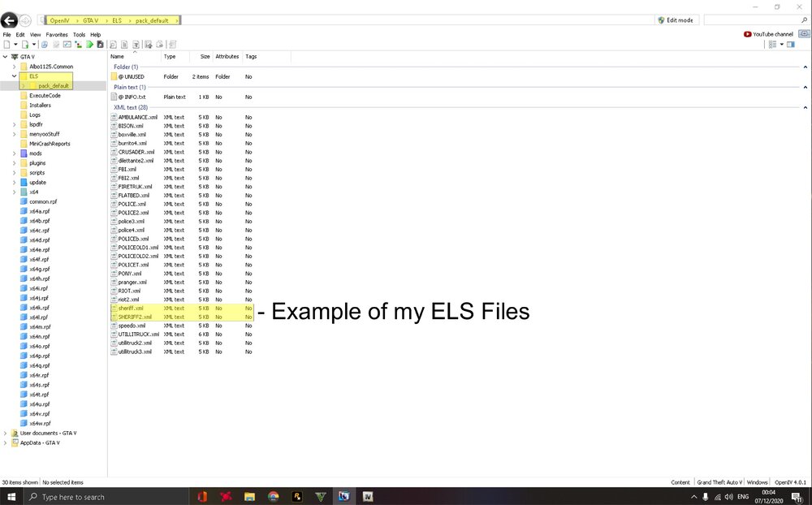812x505 pixels.
Task: Click the magnifier search document toolbar icon
Action: [x=113, y=45]
